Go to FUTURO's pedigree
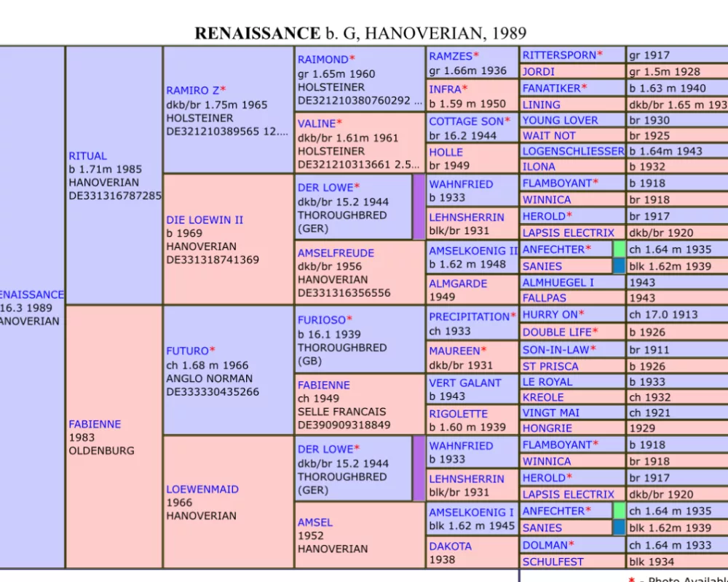728x582 pixels. pos(187,351)
